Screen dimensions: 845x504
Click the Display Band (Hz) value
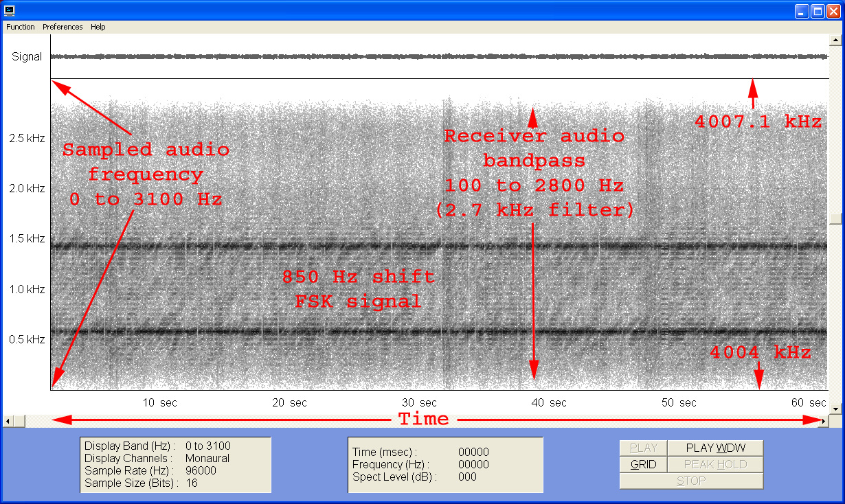point(208,446)
